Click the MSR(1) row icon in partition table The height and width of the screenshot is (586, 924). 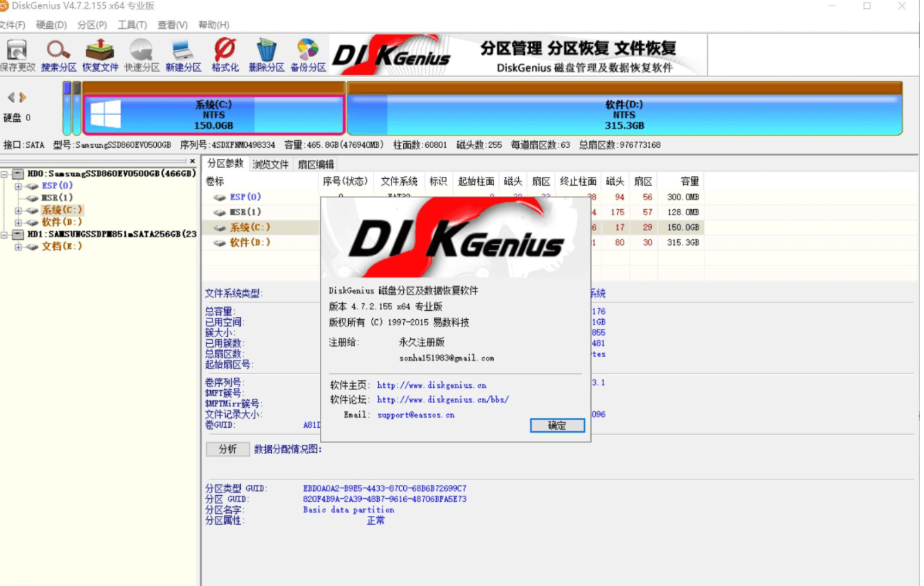[x=219, y=213]
